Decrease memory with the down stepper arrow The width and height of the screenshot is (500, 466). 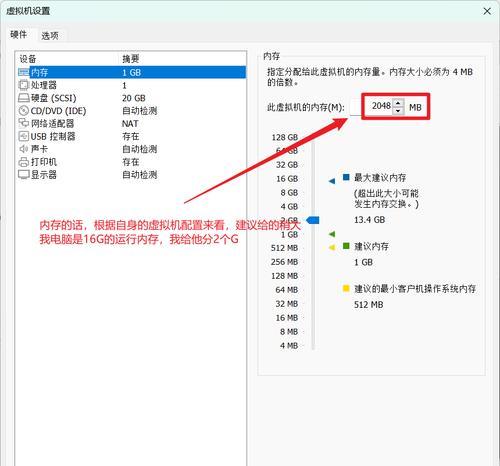click(x=398, y=110)
